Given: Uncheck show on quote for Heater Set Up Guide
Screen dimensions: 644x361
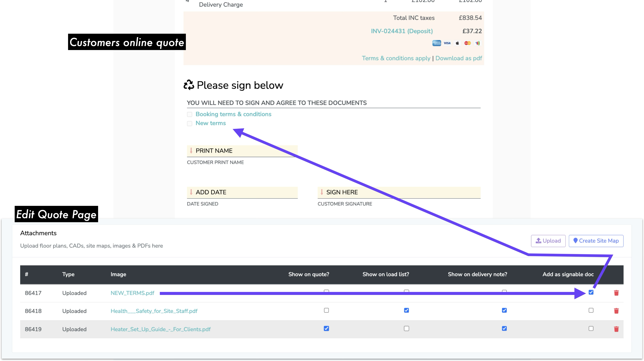Looking at the screenshot, I should click(x=326, y=328).
